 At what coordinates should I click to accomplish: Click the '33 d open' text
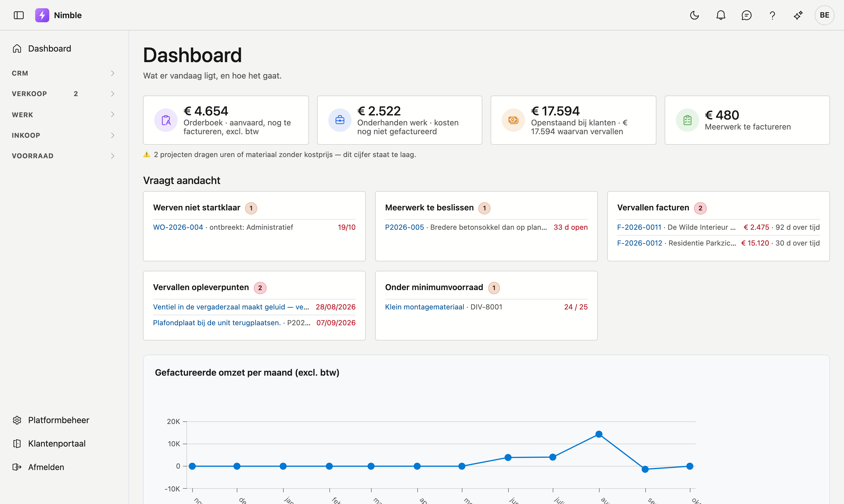[571, 227]
